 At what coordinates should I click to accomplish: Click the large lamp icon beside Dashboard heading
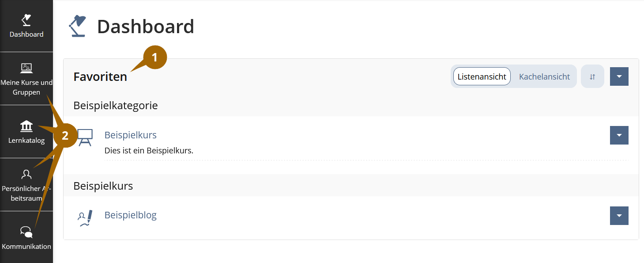click(x=78, y=26)
